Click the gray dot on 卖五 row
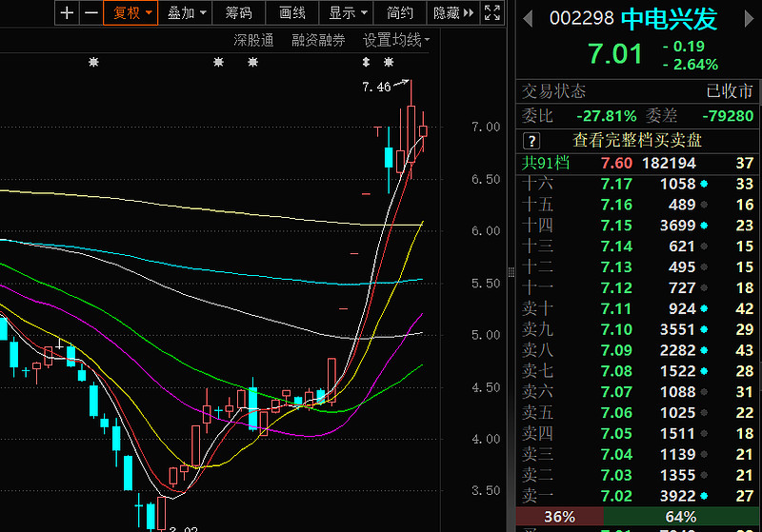Viewport: 762px width, 532px height. [x=704, y=413]
